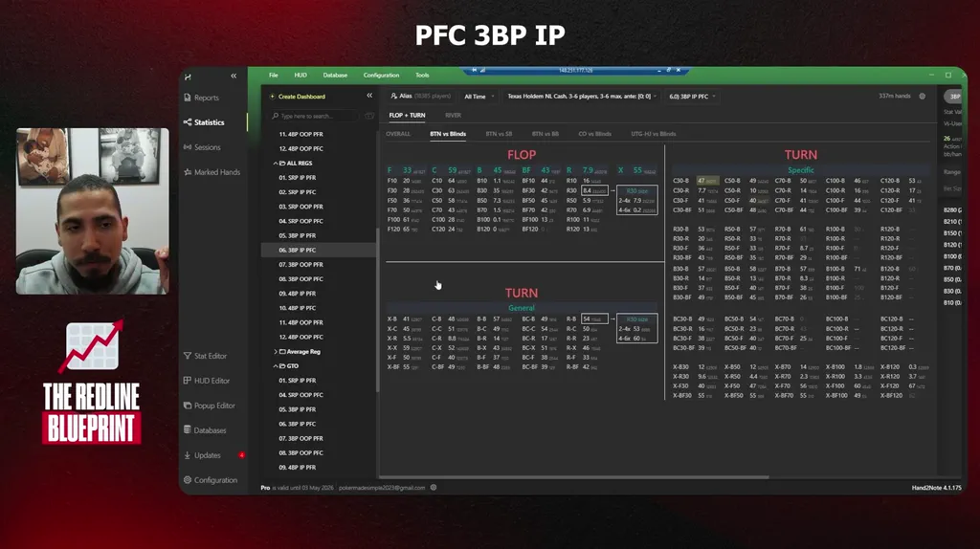Open the sidebar Configuration gear item
This screenshot has width=980, height=549.
[211, 480]
